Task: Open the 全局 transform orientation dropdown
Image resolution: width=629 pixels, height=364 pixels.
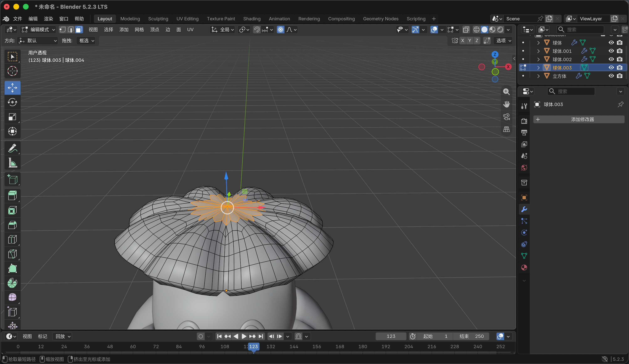Action: [222, 30]
